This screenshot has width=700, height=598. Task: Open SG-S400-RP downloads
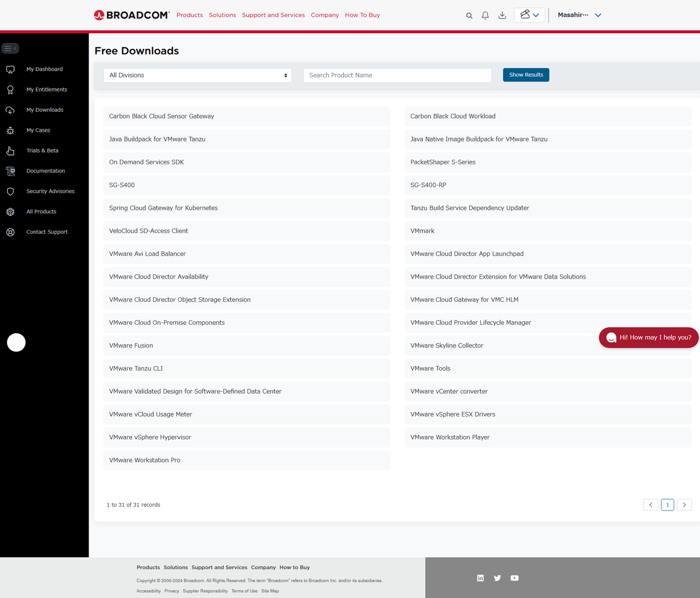(x=548, y=185)
